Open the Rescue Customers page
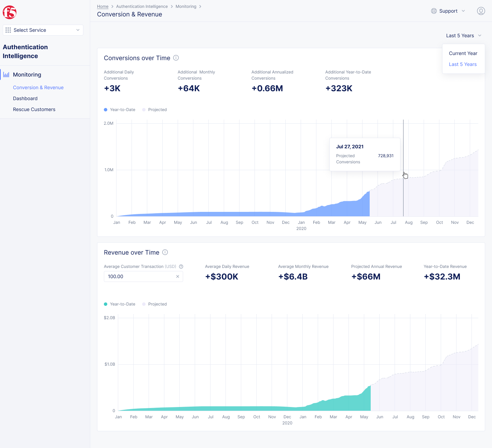The height and width of the screenshot is (448, 492). click(34, 109)
